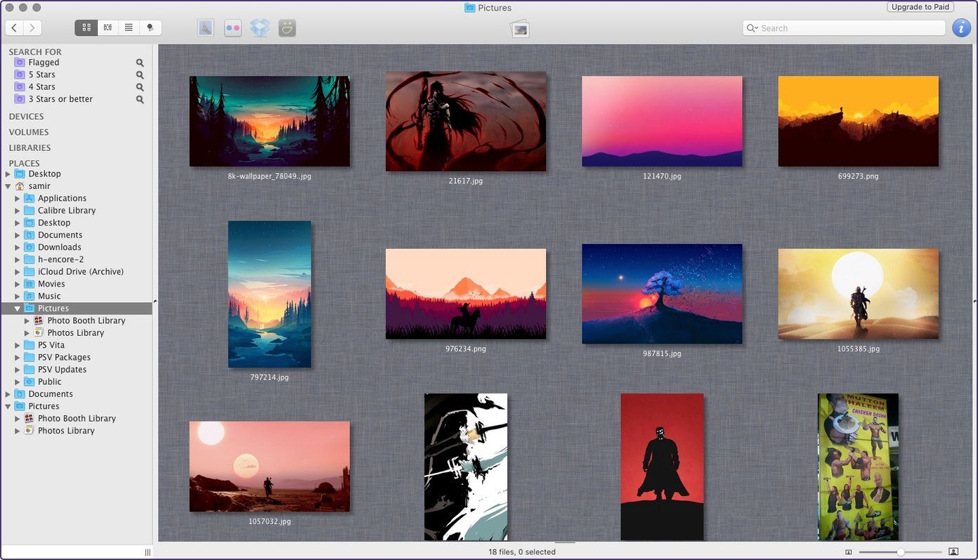Select the 5 Stars smart search
The image size is (978, 560).
tap(41, 74)
